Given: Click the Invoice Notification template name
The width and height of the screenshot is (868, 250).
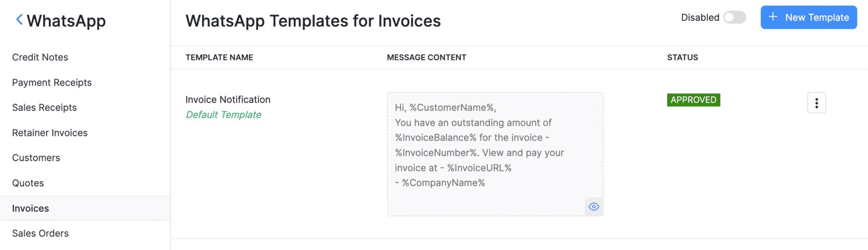Looking at the screenshot, I should point(228,99).
